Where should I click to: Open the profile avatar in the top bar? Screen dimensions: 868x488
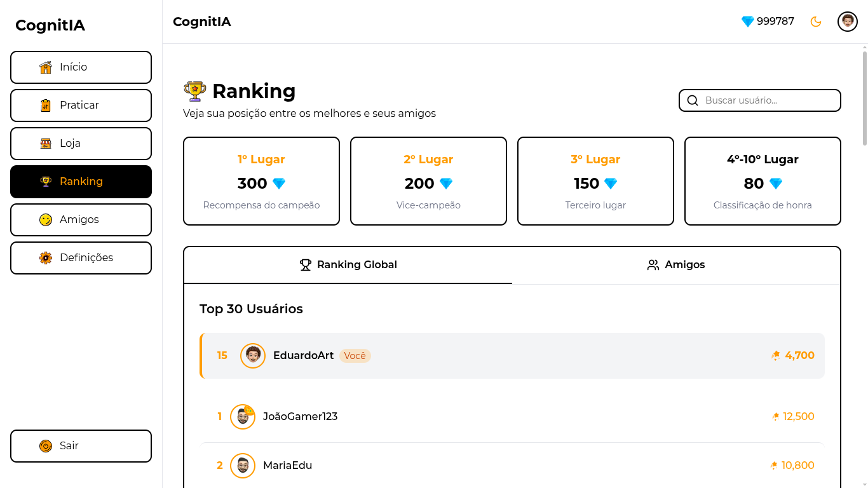(847, 21)
